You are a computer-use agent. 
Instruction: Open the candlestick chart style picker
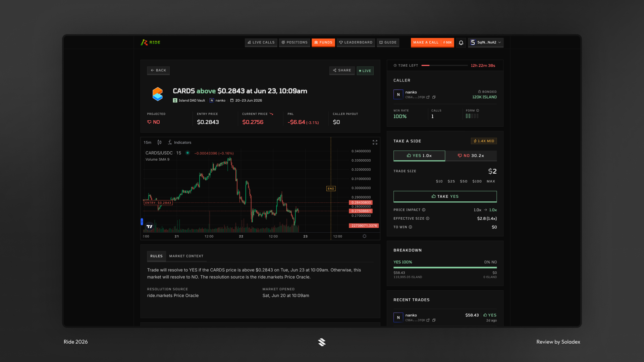pyautogui.click(x=160, y=142)
